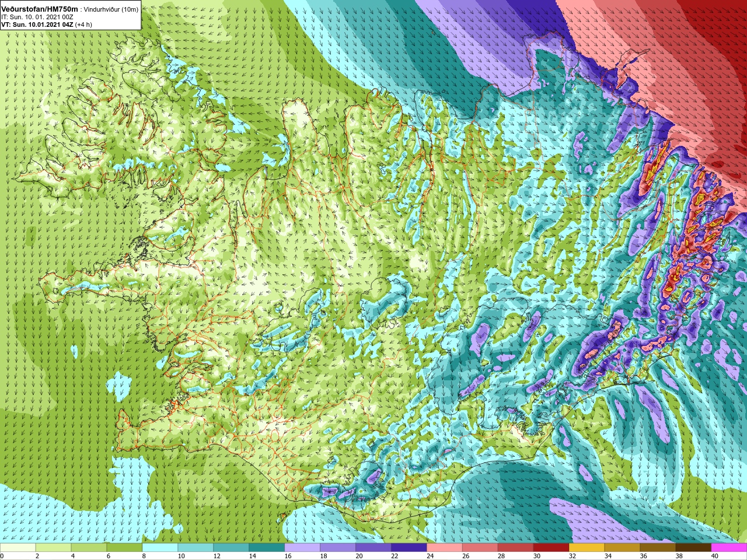Pick the 28–30 red legend swatch
Screen dimensions: 747x560
click(x=516, y=547)
